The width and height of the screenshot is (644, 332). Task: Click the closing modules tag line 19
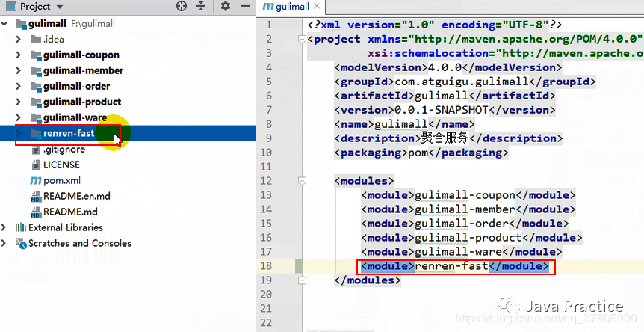point(367,280)
